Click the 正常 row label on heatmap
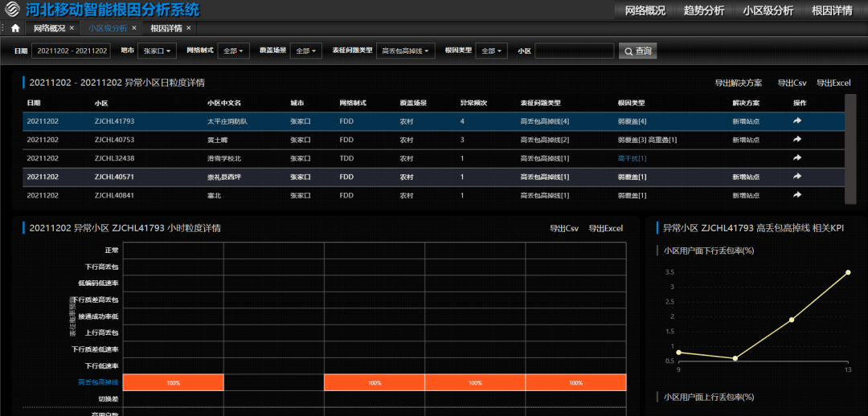This screenshot has height=416, width=868. click(112, 250)
